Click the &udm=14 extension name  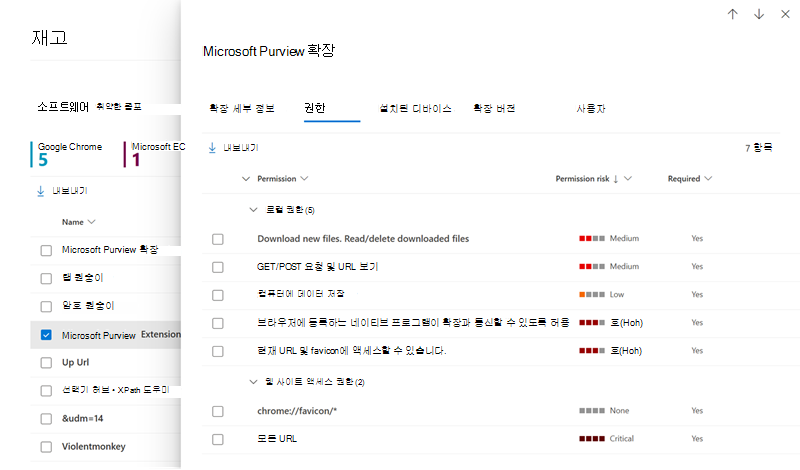tap(82, 418)
